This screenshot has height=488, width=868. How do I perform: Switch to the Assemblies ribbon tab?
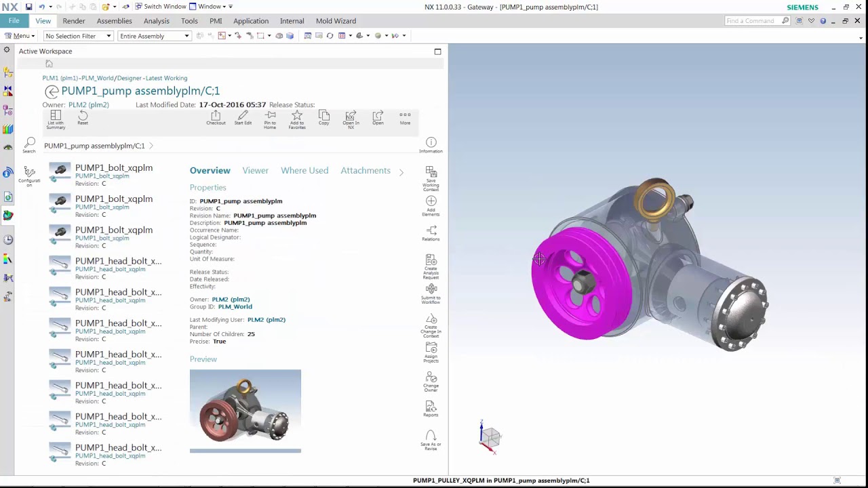pyautogui.click(x=114, y=21)
